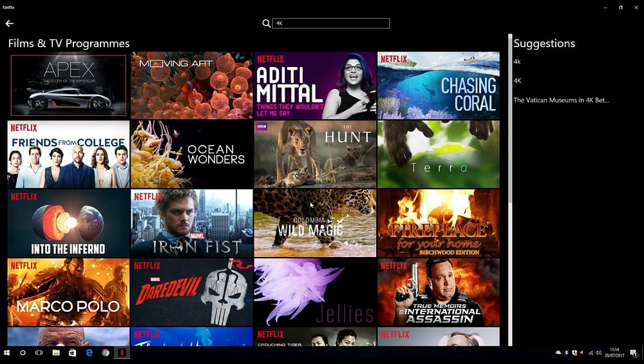This screenshot has height=364, width=644.
Task: Focus the search field containing 4K
Action: point(331,23)
